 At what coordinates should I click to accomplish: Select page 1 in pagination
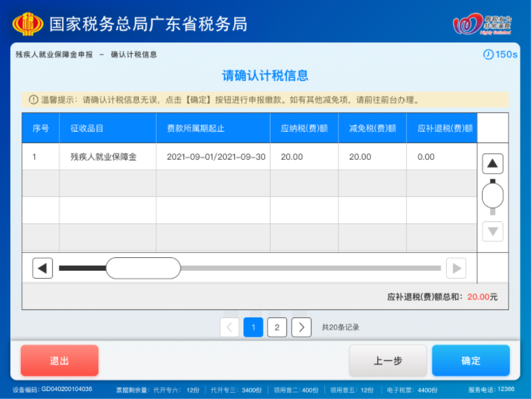pos(253,327)
